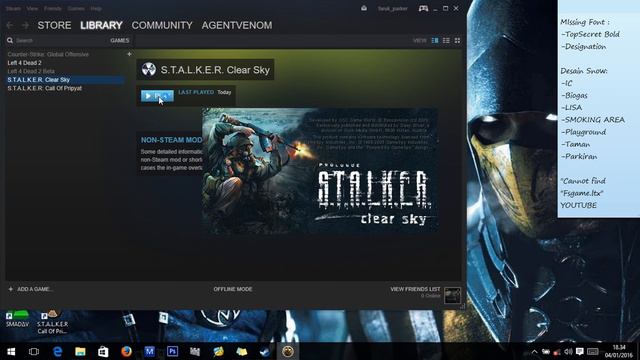Screen dimensions: 640x360
Task: Open the GAMES filter dropdown
Action: pyautogui.click(x=120, y=40)
